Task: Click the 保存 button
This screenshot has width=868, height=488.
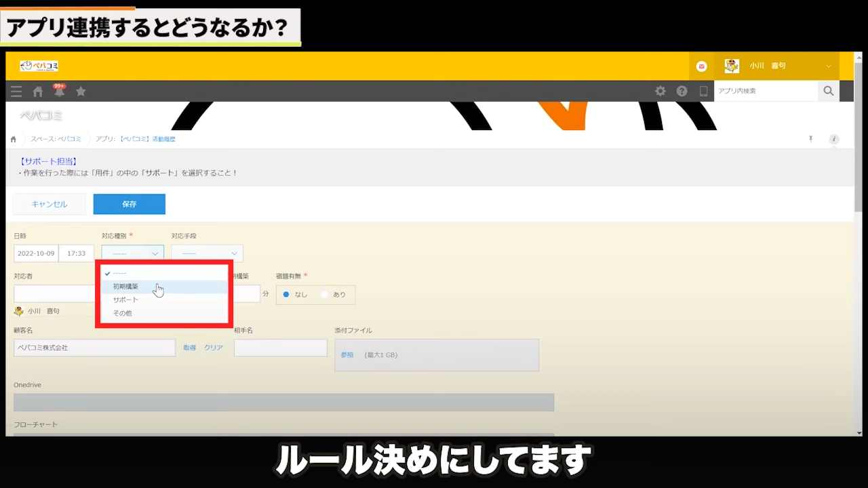Action: click(129, 204)
